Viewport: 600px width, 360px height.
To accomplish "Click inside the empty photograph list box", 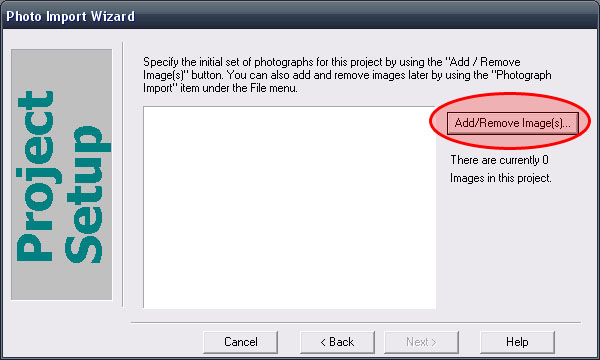I will (x=290, y=207).
